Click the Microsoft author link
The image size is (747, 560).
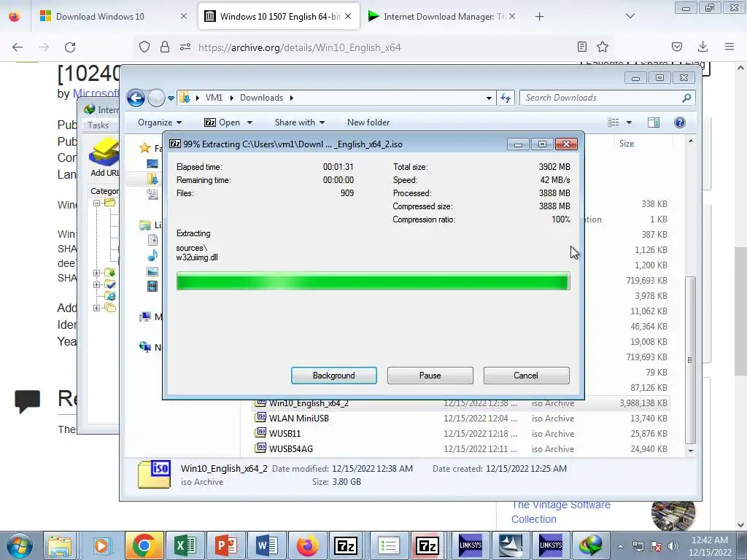pos(96,93)
